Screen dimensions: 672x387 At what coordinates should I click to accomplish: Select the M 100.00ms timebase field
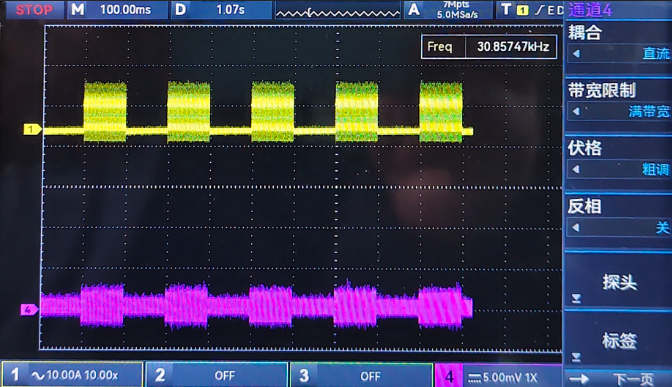click(x=117, y=10)
